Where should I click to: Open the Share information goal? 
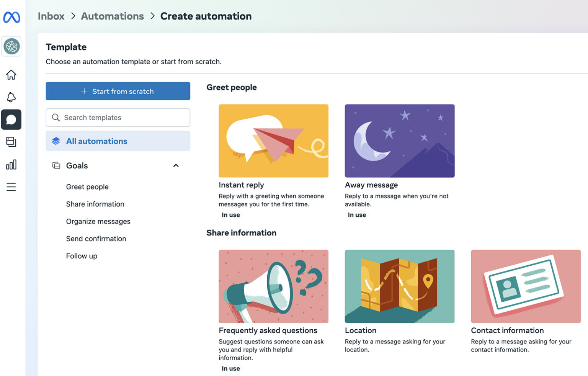tap(95, 204)
